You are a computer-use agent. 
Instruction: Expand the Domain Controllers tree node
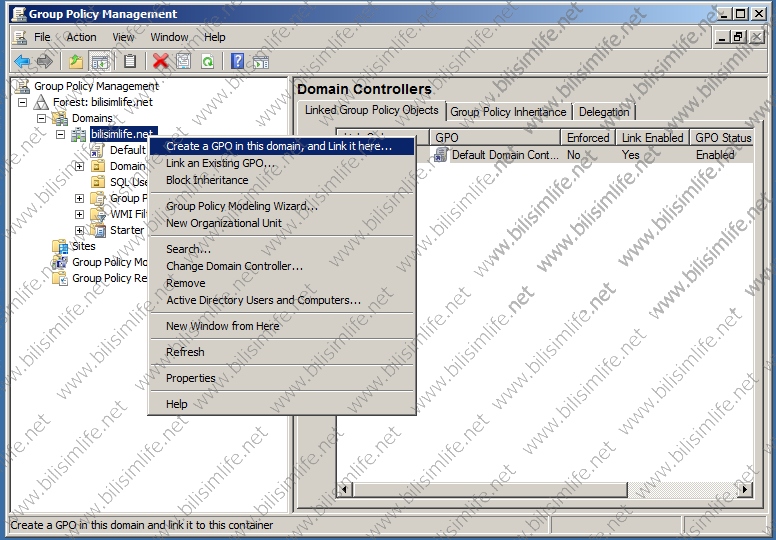point(79,166)
